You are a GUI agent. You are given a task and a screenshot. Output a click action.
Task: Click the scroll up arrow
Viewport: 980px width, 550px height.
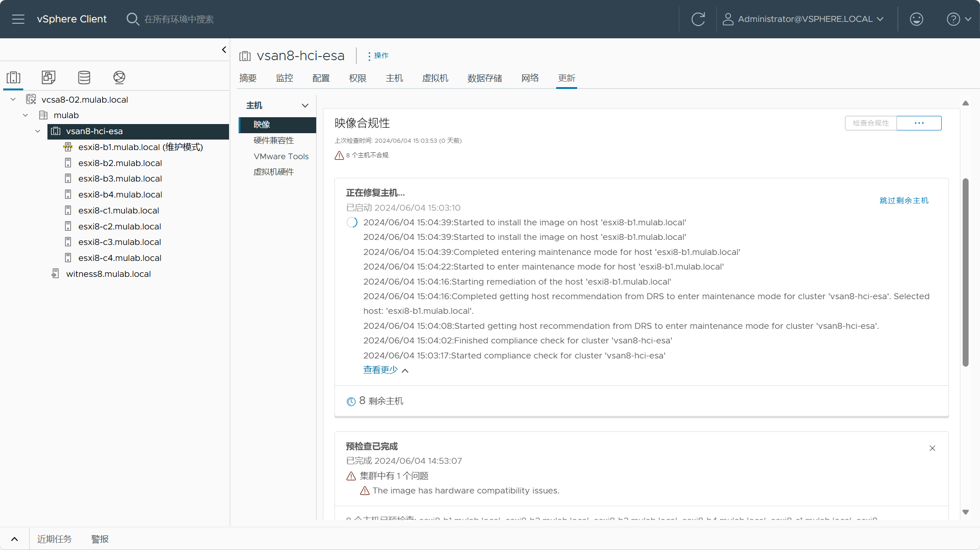(965, 103)
